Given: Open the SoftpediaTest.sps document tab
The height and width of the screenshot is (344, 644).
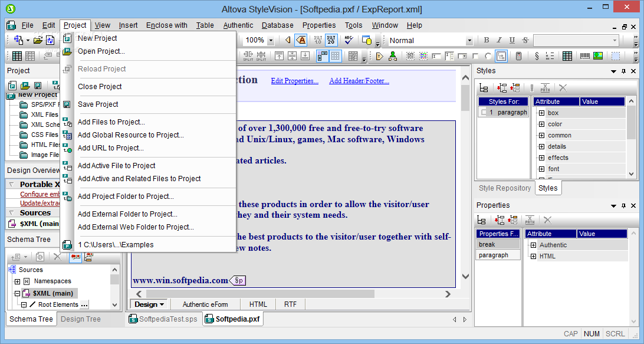Looking at the screenshot, I should click(163, 319).
